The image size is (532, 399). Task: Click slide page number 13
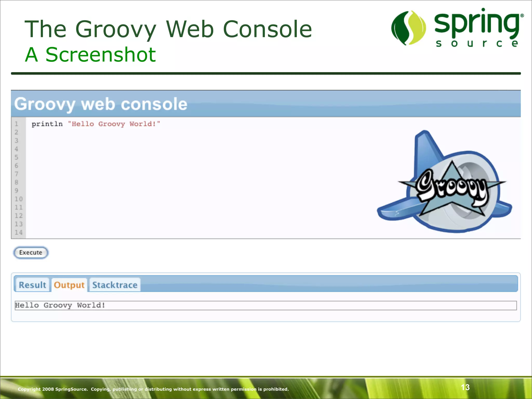pyautogui.click(x=465, y=387)
